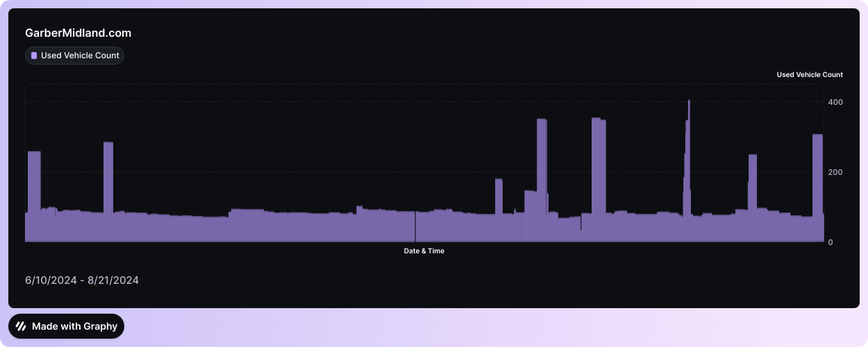This screenshot has width=868, height=347.
Task: Click the Used Vehicle Count y-axis title
Action: (x=809, y=74)
